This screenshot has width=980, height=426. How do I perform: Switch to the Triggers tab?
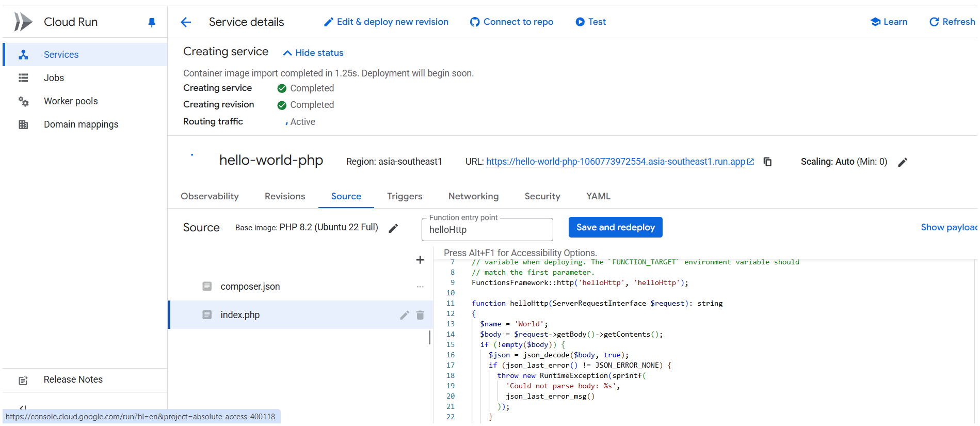(x=405, y=196)
